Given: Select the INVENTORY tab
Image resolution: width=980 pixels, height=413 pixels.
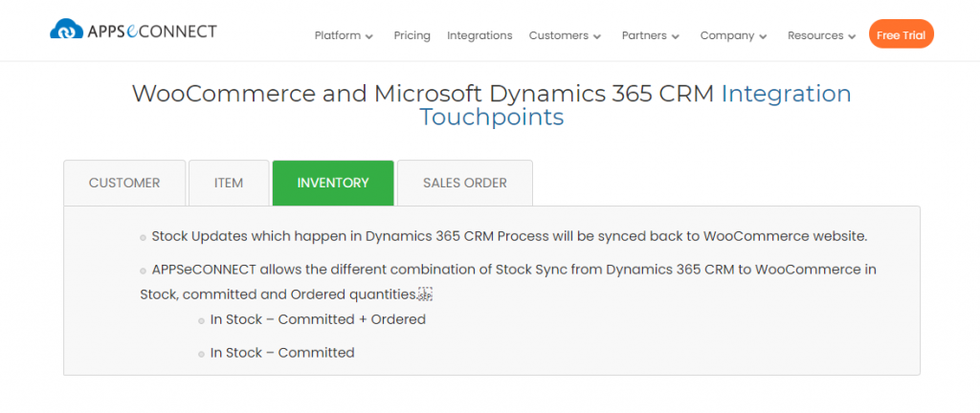Looking at the screenshot, I should point(333,183).
